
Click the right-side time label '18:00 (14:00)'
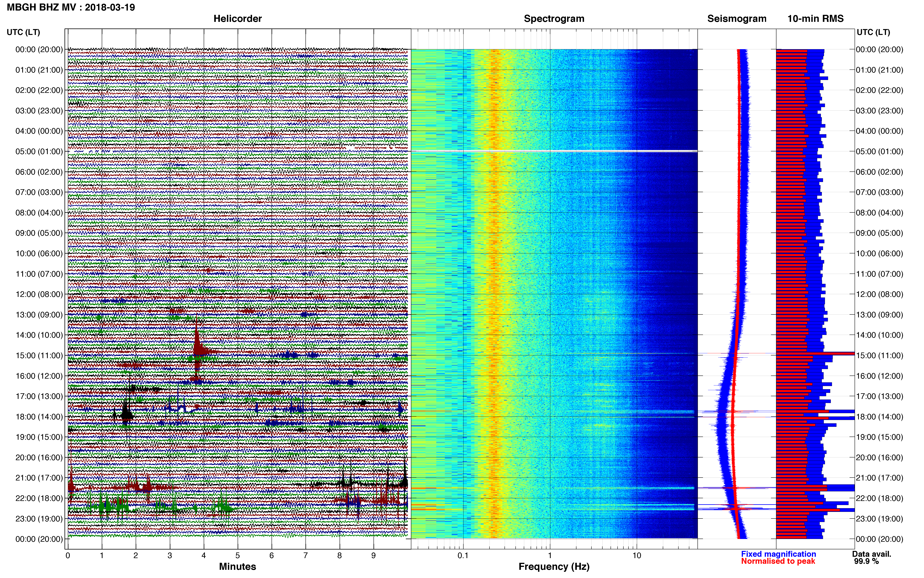click(879, 417)
